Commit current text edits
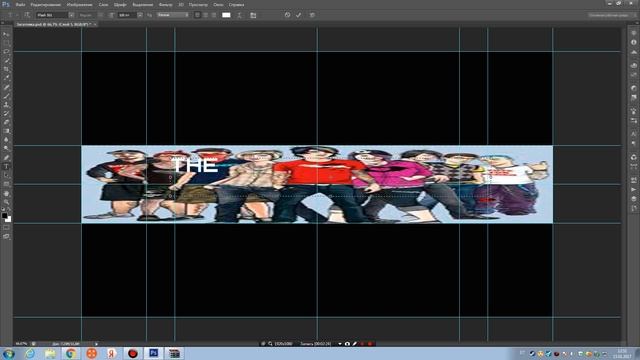 tap(299, 15)
